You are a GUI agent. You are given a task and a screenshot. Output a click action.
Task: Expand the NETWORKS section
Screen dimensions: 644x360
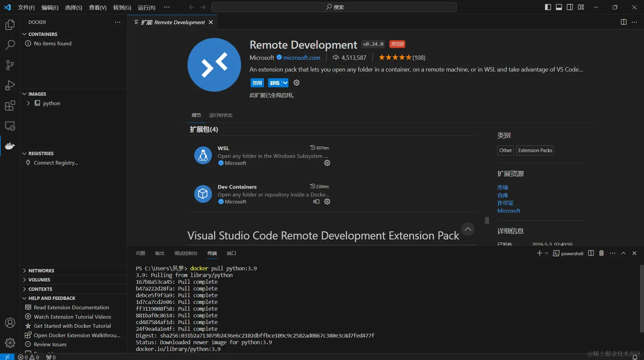click(x=24, y=271)
